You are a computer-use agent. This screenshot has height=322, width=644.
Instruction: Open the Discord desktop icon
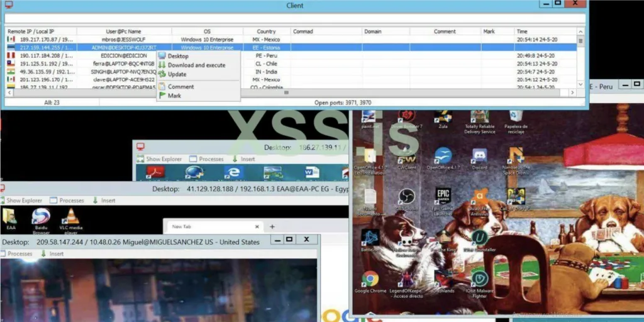tap(479, 159)
